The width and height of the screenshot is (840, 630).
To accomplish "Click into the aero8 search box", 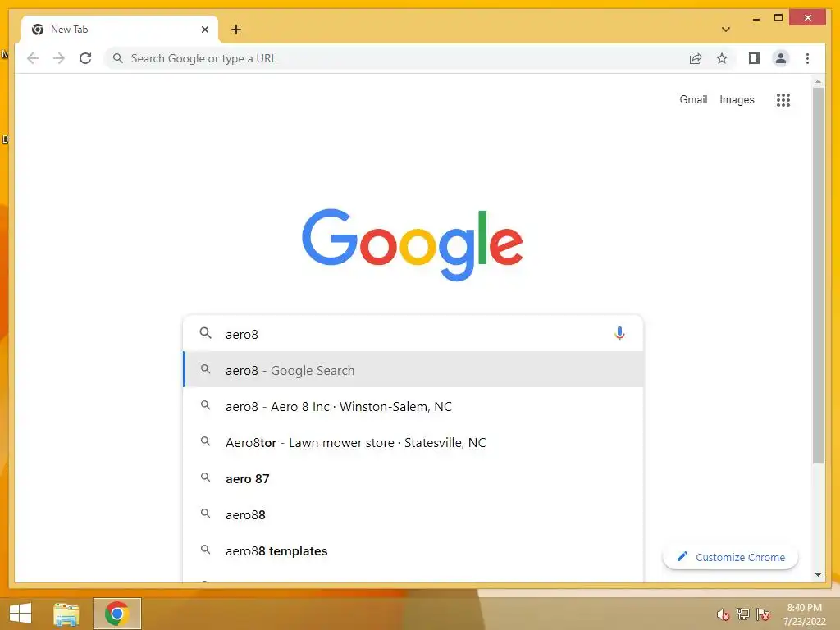I will point(413,334).
